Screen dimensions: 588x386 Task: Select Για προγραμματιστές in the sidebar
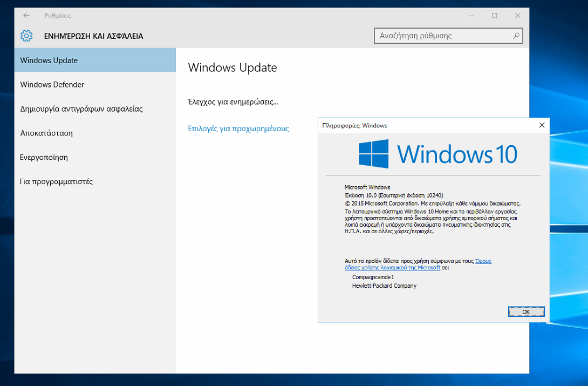coord(95,181)
